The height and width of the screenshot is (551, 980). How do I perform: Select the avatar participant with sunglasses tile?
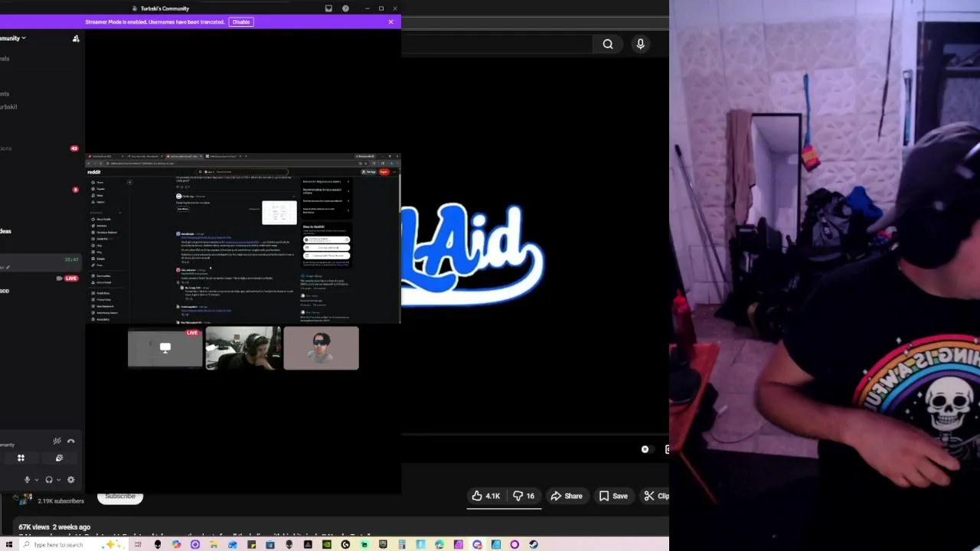321,348
